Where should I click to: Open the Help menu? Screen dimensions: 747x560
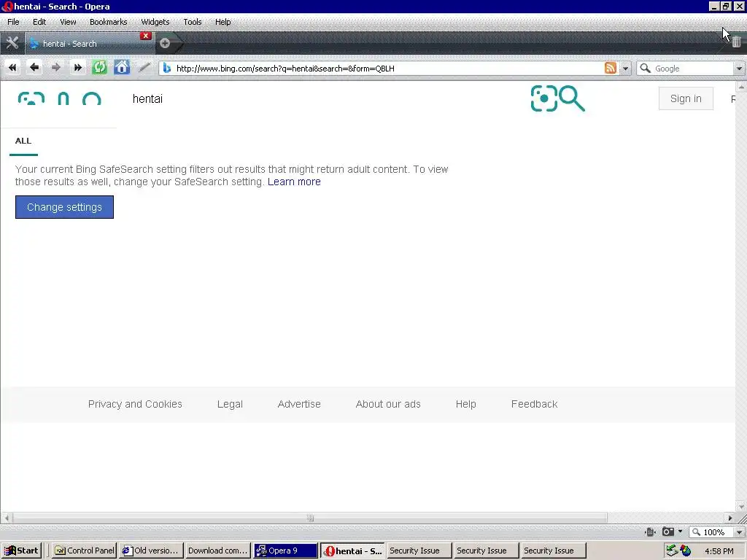pos(222,22)
